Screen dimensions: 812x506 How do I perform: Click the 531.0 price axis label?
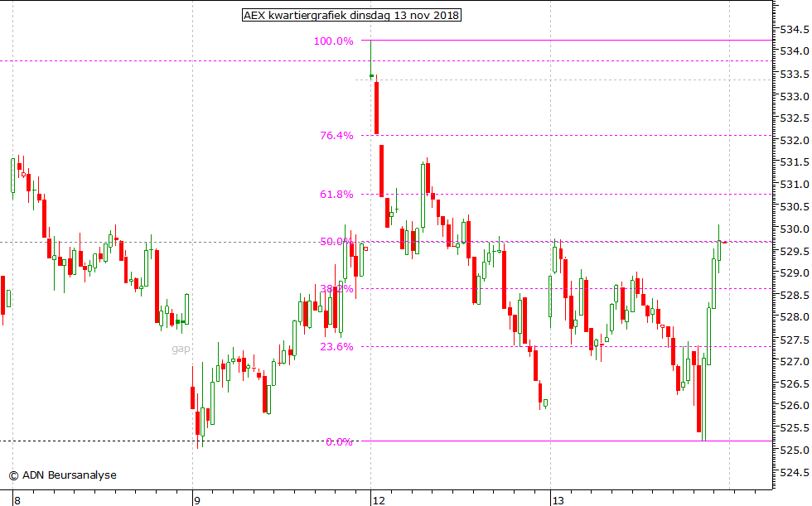[x=795, y=185]
